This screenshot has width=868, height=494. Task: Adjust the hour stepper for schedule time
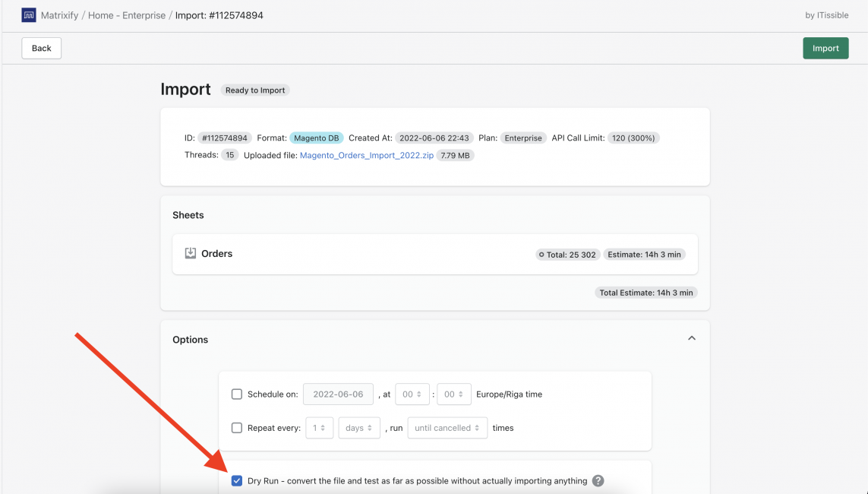tap(412, 394)
